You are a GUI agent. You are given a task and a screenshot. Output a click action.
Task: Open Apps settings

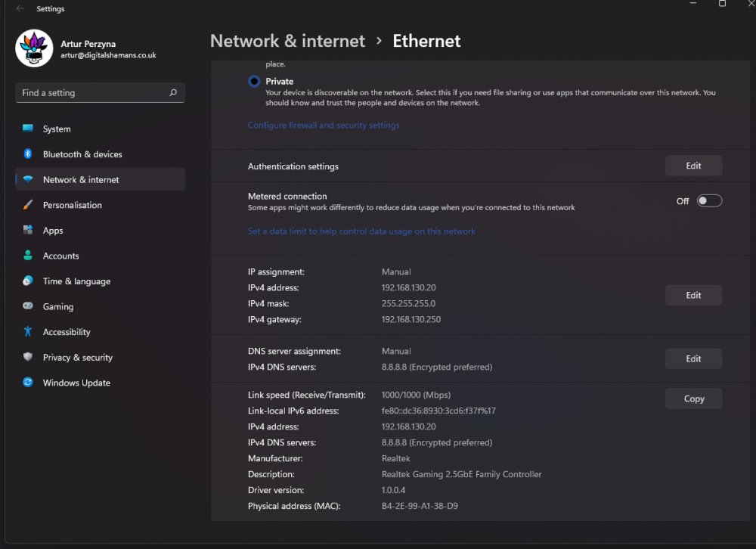[100, 231]
